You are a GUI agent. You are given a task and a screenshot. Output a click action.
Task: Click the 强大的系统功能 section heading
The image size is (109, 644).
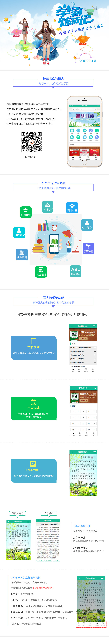53,298
